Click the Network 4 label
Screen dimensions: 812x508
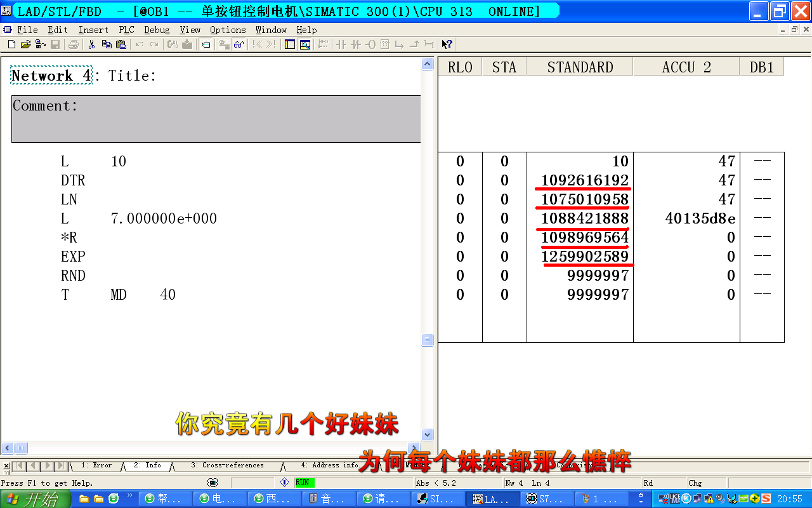click(x=51, y=76)
